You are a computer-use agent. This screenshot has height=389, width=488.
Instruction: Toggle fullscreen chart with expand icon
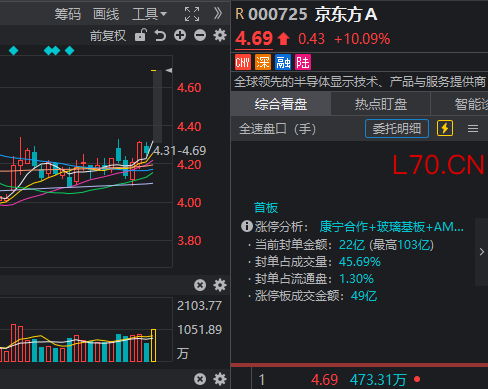192,14
